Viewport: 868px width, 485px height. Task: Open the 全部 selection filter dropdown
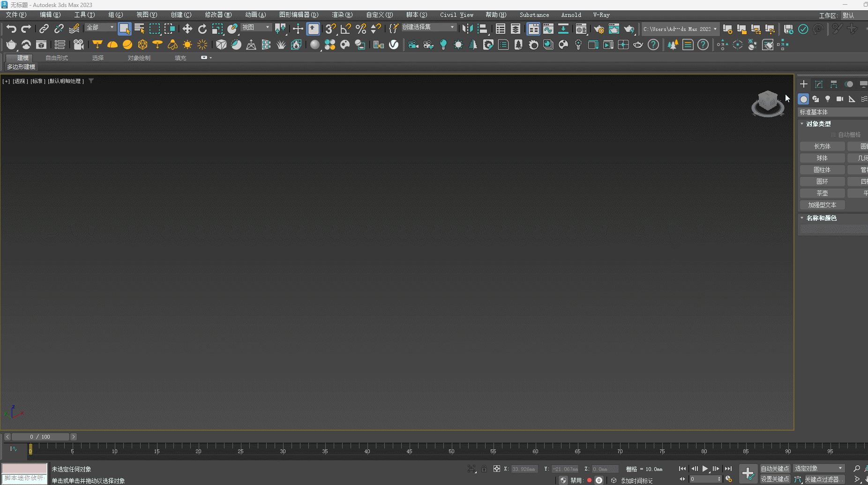[100, 28]
